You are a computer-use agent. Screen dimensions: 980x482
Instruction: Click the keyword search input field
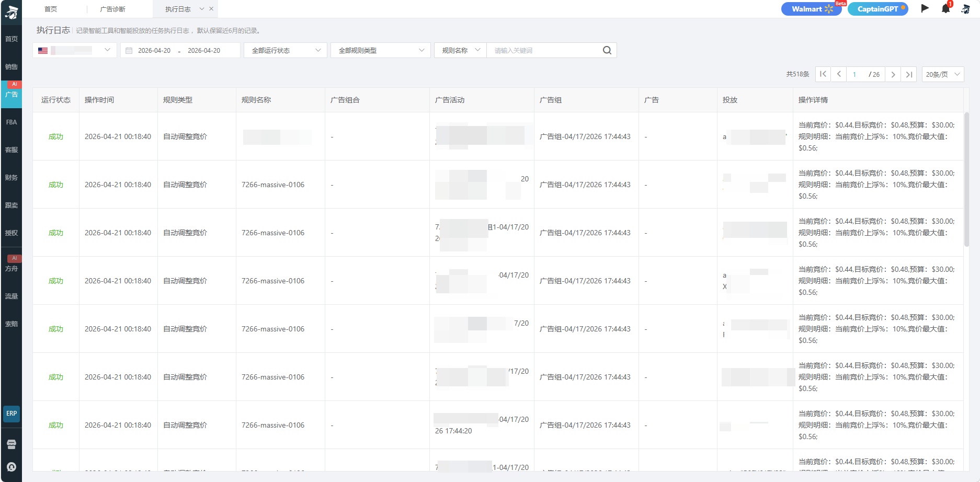pos(544,50)
